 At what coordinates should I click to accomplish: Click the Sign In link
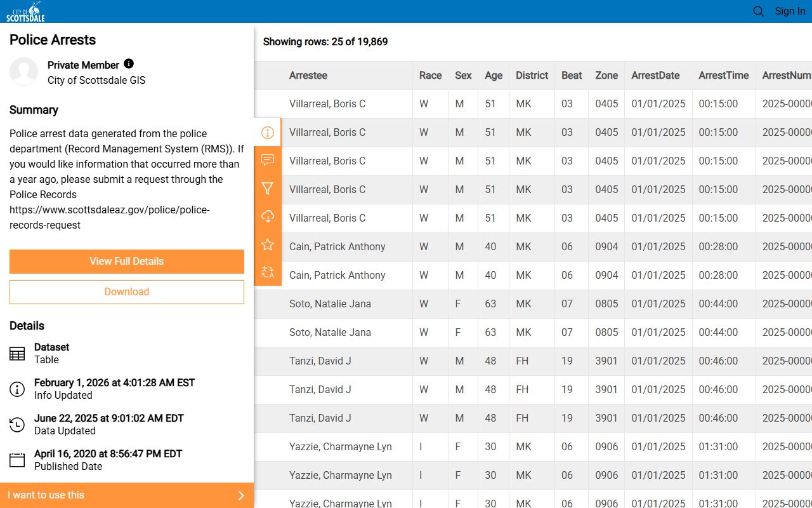[x=790, y=11]
